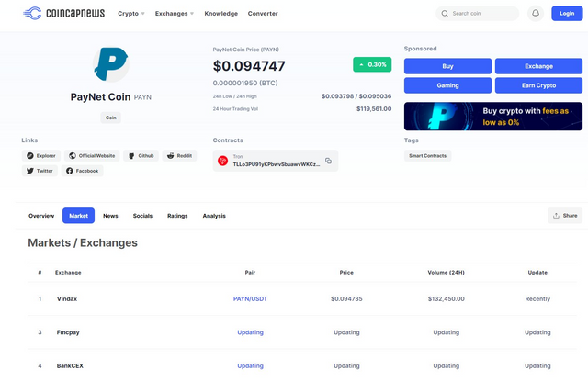The height and width of the screenshot is (381, 588).
Task: Click the Share button
Action: (x=565, y=216)
